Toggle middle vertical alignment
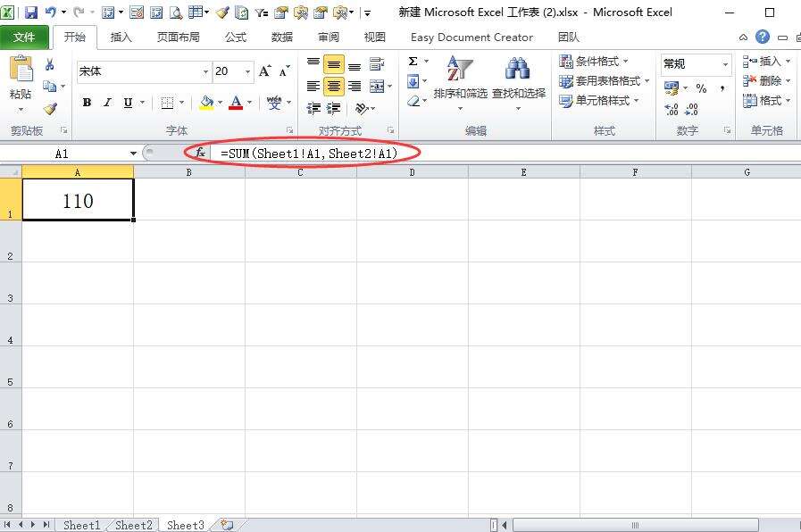Screen dimensions: 801x532 click(x=334, y=65)
